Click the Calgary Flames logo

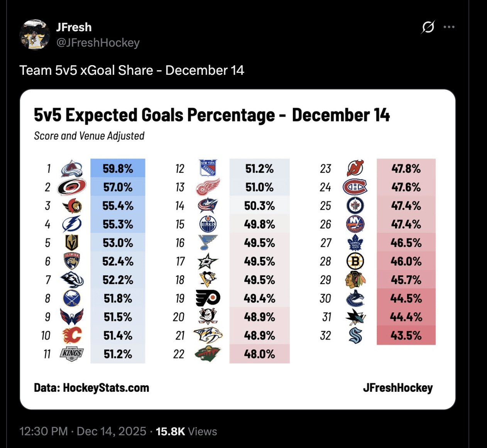pyautogui.click(x=72, y=335)
